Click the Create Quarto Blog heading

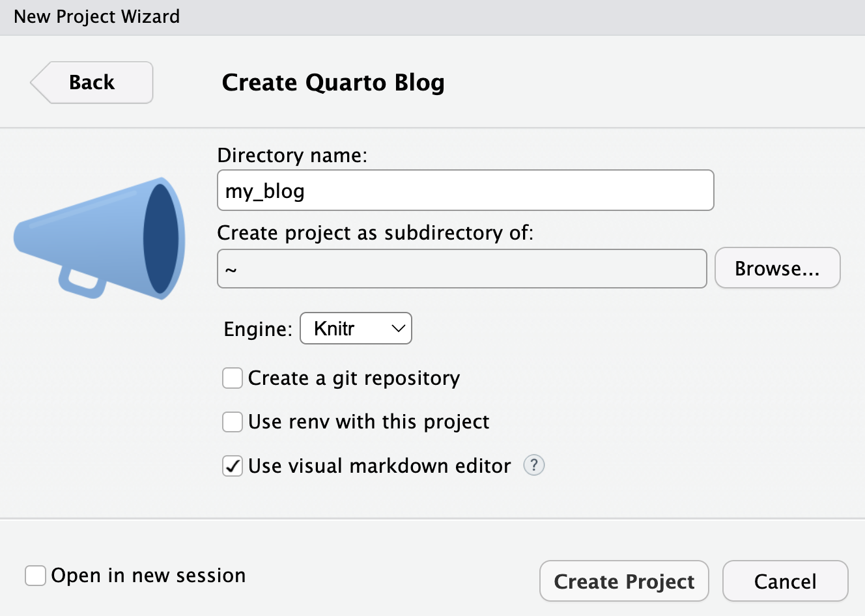pos(333,83)
